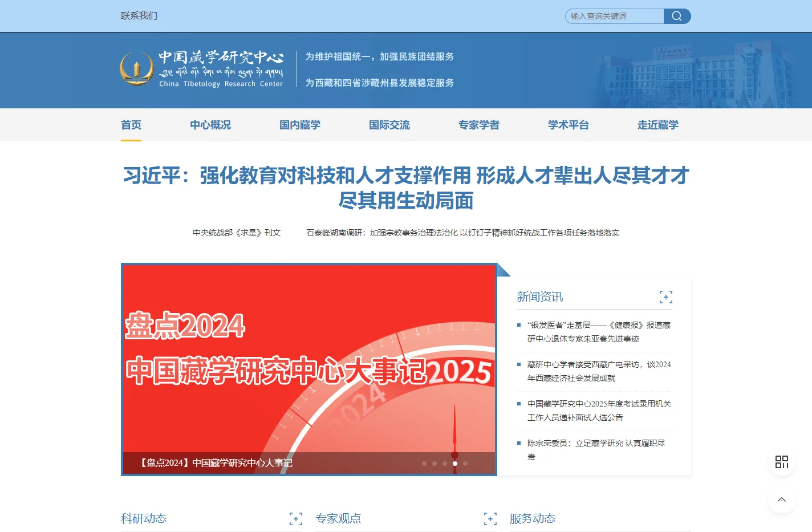
Task: Select the third carousel dot
Action: (x=445, y=464)
